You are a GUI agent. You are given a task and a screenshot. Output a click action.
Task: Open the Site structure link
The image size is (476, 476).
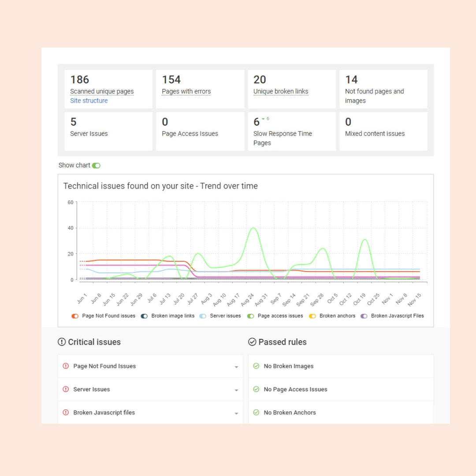[89, 100]
